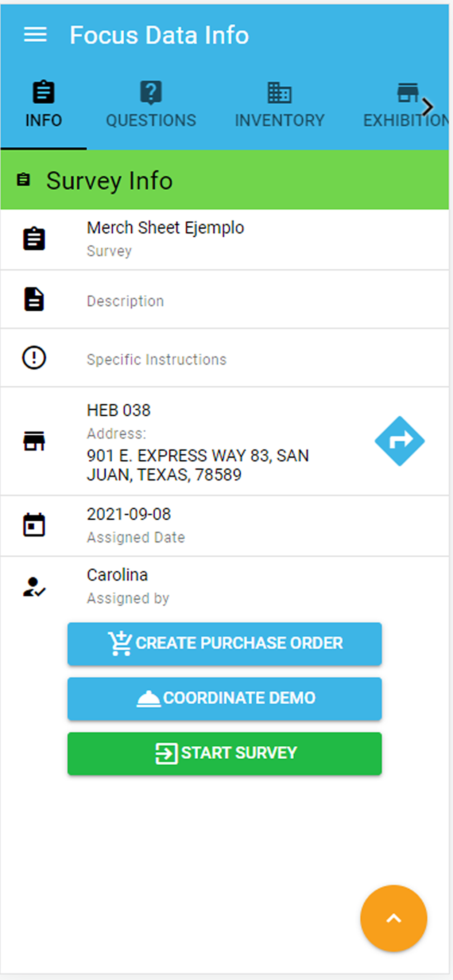Select the Specific Instructions row
453x980 pixels.
[x=225, y=358]
